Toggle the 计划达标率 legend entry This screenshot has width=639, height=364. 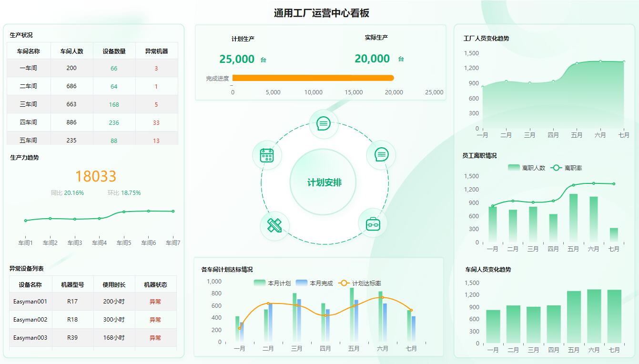tap(360, 283)
